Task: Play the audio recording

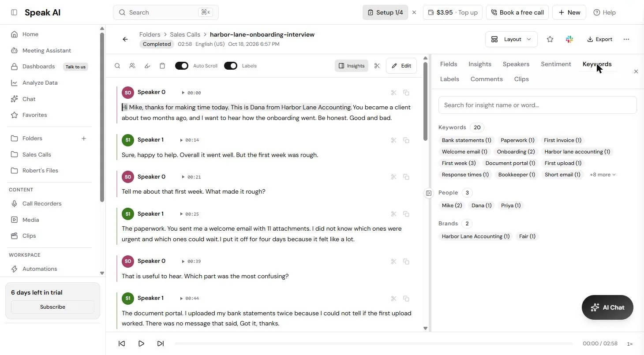Action: 141,344
